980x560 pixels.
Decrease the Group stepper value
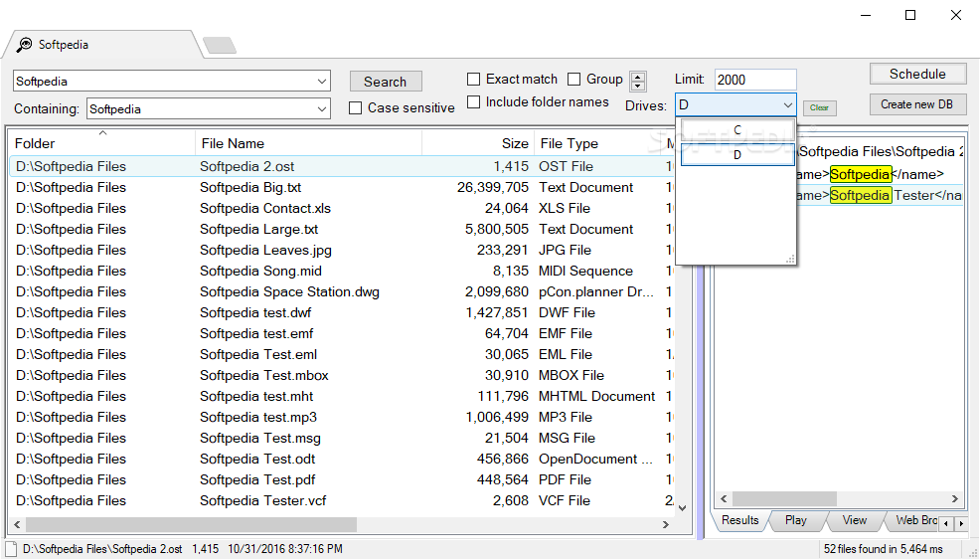[637, 86]
